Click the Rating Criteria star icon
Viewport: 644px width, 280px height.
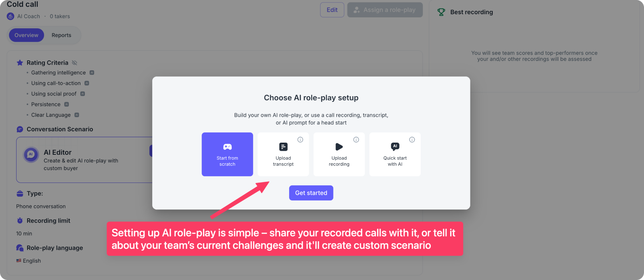pos(20,63)
